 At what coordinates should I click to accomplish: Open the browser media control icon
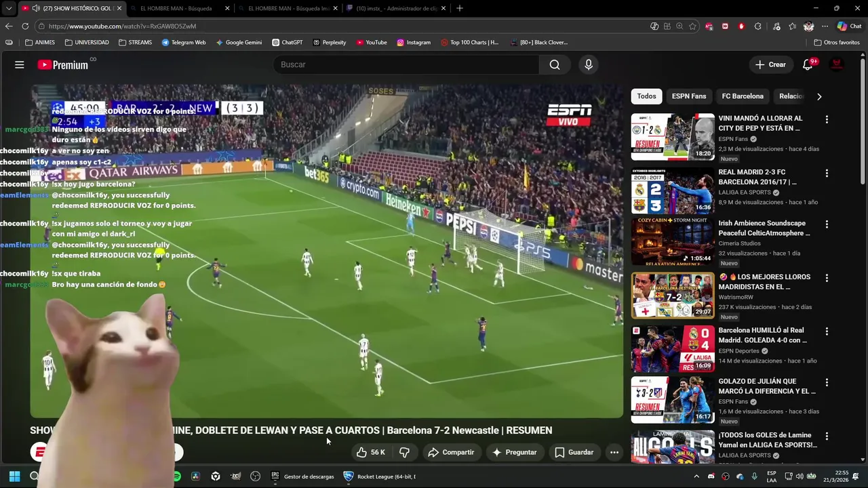click(776, 26)
